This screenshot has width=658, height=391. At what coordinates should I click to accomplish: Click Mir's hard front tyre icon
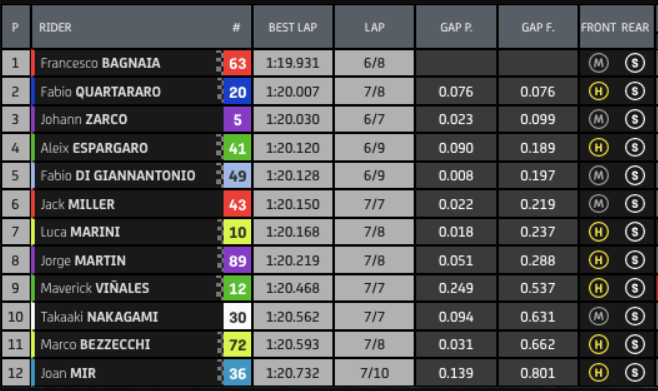click(598, 373)
